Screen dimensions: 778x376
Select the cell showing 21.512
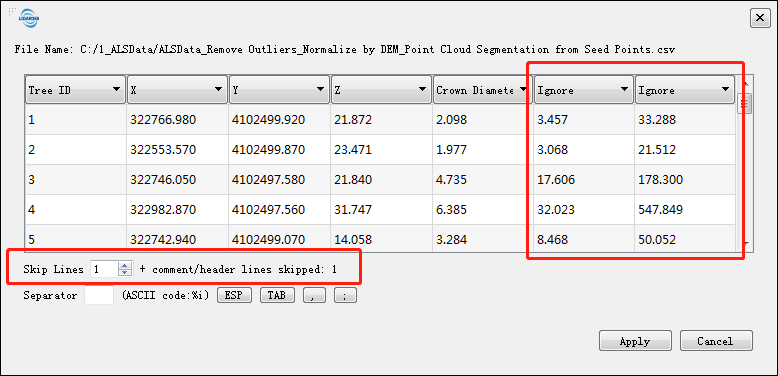tap(685, 149)
